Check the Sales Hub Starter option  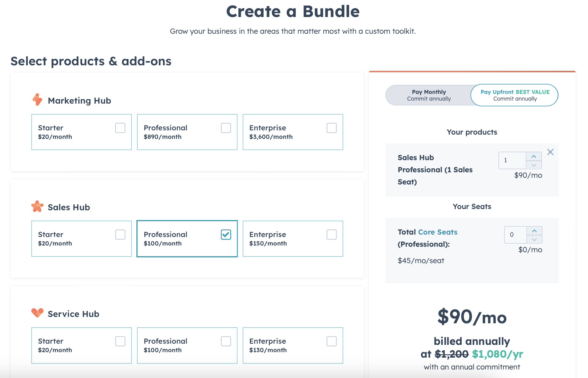pyautogui.click(x=120, y=235)
